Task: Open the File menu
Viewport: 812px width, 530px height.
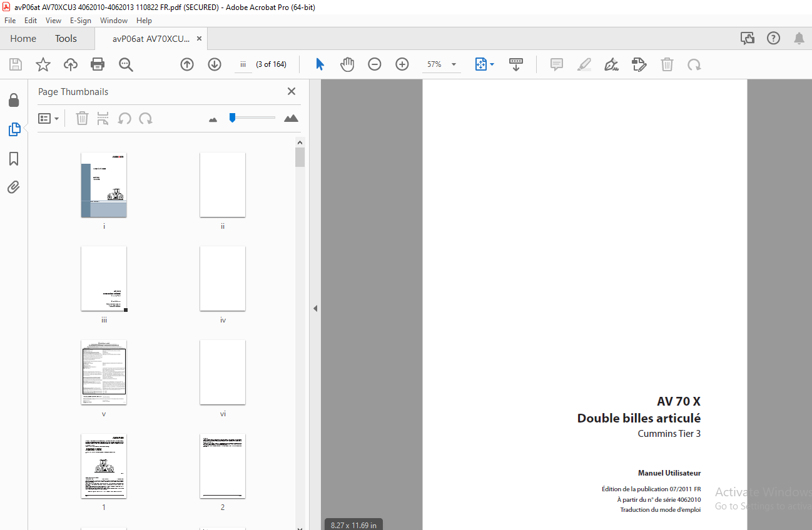Action: (x=10, y=21)
